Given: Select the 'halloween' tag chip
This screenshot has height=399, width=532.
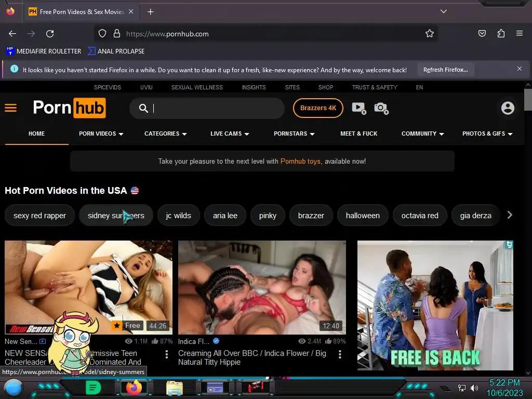Looking at the screenshot, I should [363, 216].
